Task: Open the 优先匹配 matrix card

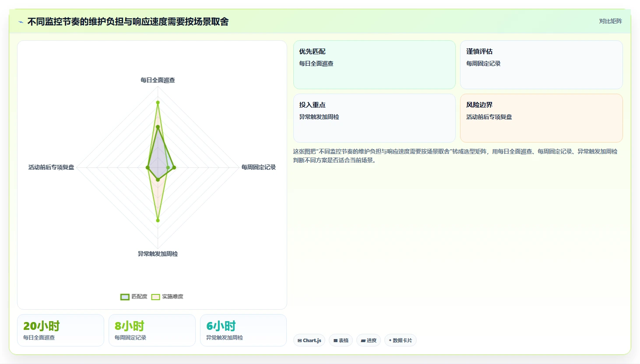Action: 374,65
